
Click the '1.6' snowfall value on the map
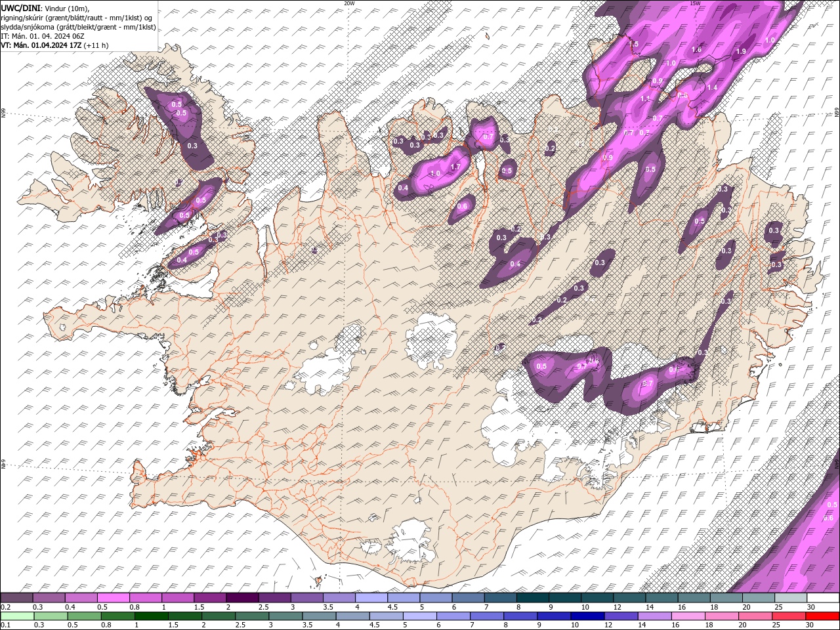(x=696, y=49)
